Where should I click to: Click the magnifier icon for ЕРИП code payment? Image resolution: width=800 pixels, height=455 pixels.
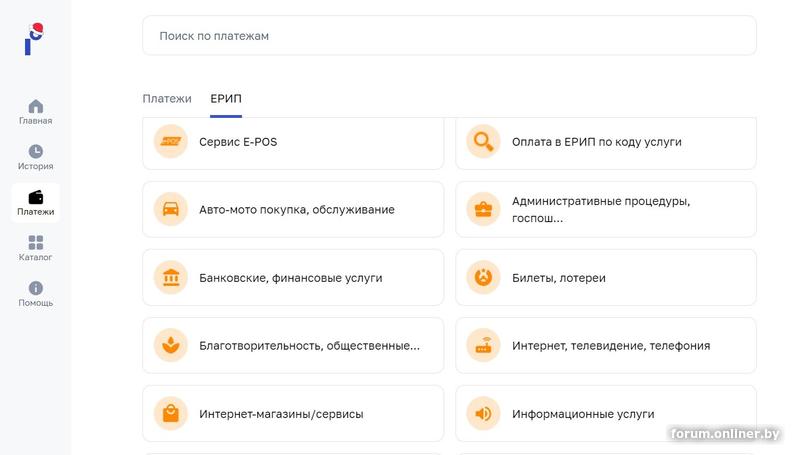[x=484, y=142]
